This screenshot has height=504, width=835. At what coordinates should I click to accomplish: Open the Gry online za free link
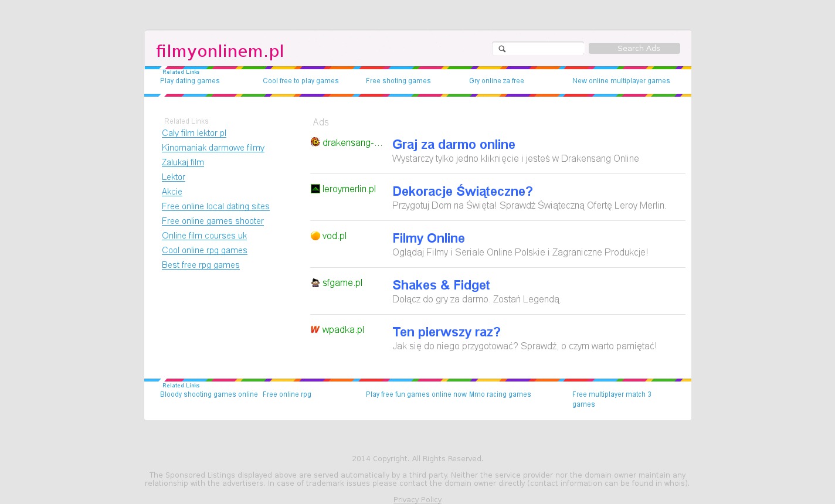point(497,81)
